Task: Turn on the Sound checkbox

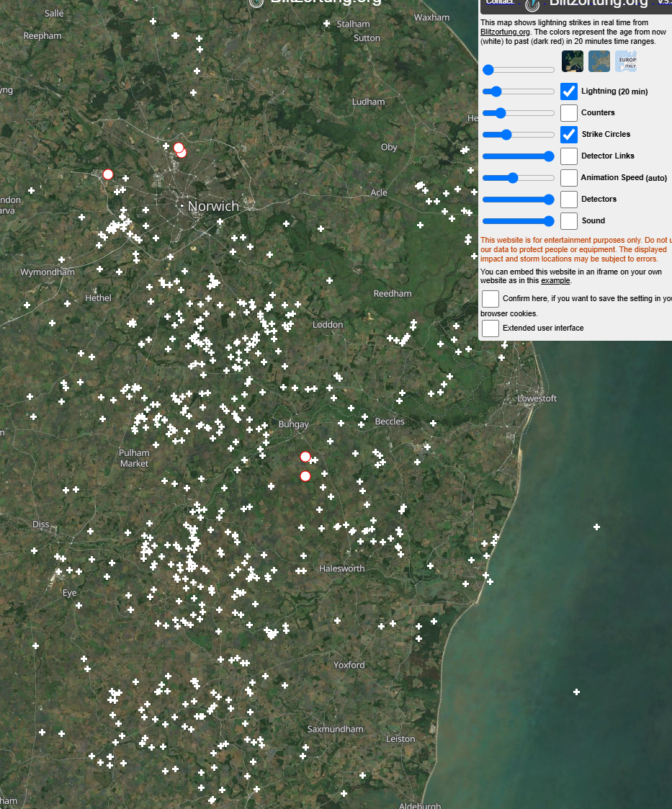Action: pos(569,221)
